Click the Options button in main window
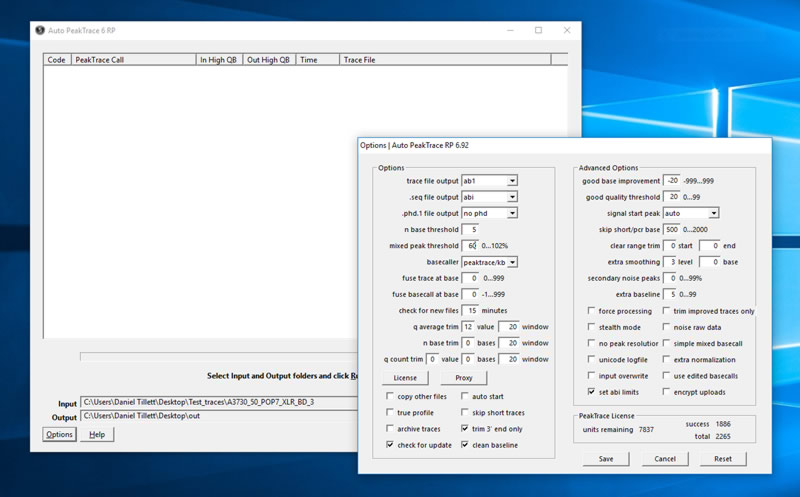 point(59,434)
